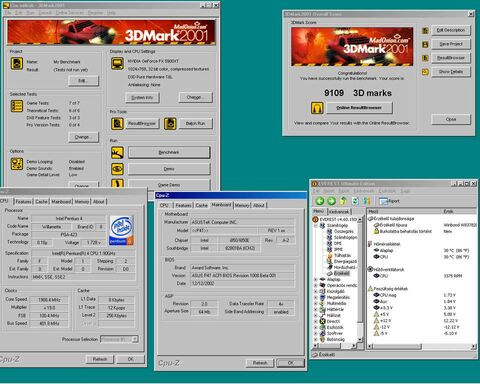Click EVEREST tree vertical scrollbar
The height and width of the screenshot is (384, 480).
360,279
